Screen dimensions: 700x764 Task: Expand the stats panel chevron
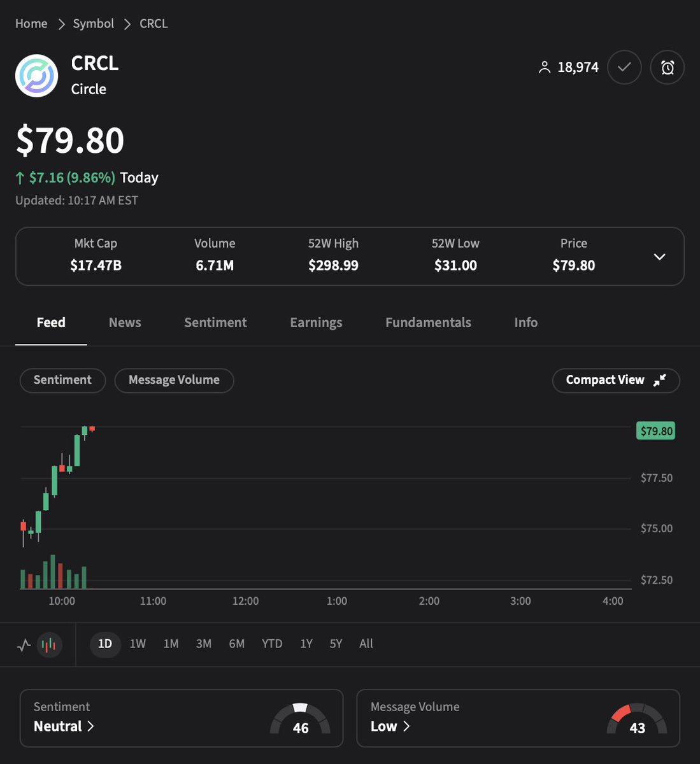coord(660,257)
